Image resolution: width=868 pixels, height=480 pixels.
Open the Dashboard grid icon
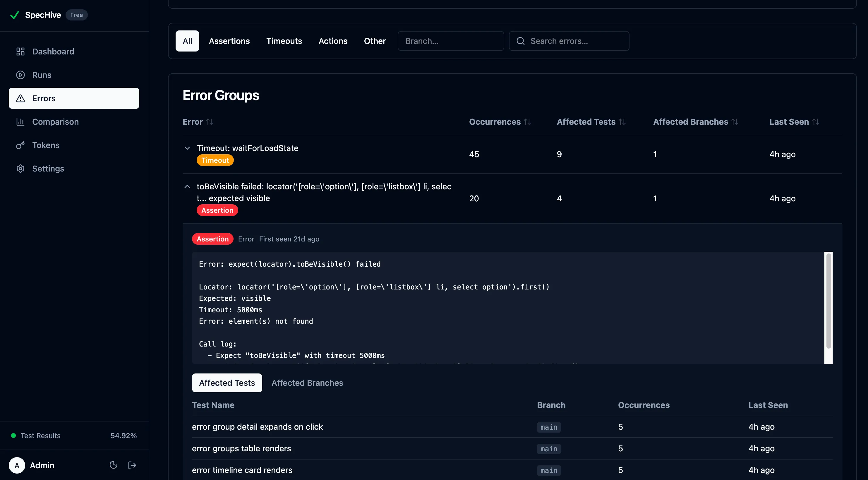click(x=20, y=52)
